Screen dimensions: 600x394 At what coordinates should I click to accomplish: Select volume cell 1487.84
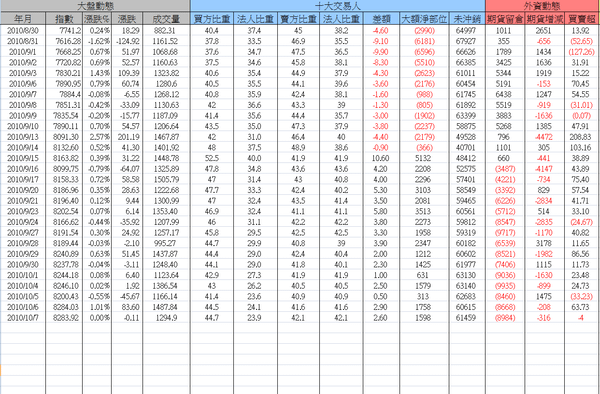[165, 307]
